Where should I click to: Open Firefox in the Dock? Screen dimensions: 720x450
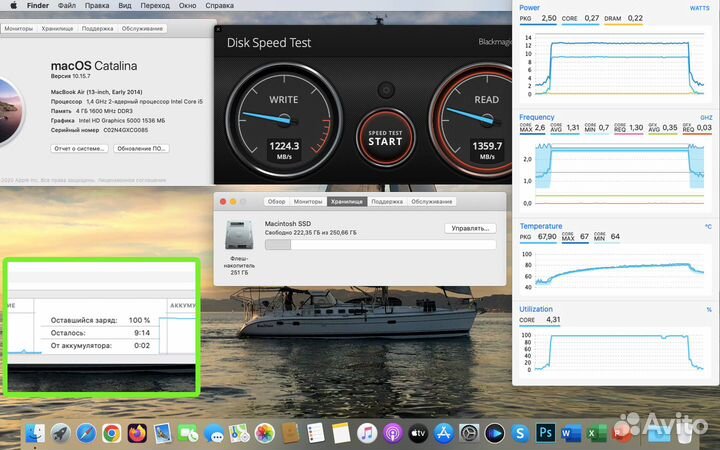click(137, 433)
